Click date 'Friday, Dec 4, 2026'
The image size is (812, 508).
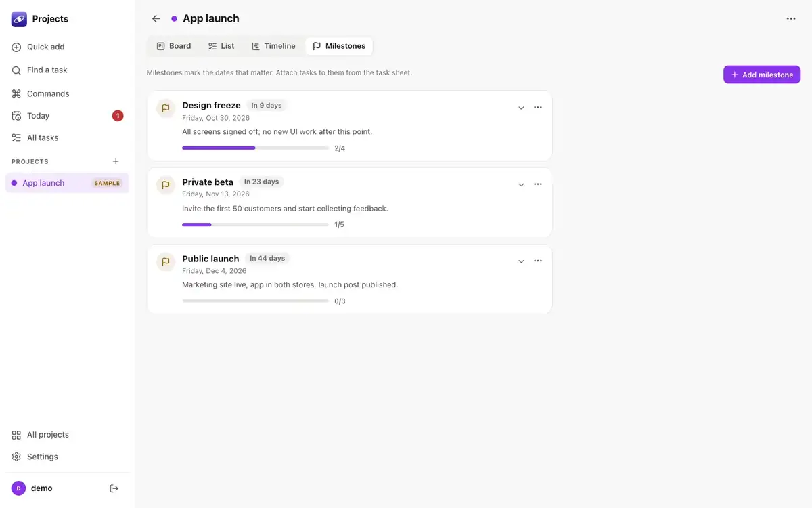214,271
